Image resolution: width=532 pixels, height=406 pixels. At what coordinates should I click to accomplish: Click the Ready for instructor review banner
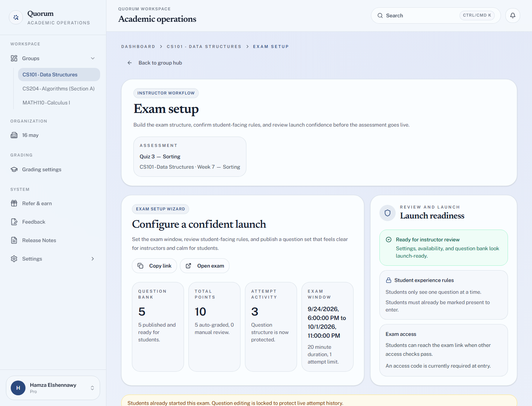pos(444,248)
